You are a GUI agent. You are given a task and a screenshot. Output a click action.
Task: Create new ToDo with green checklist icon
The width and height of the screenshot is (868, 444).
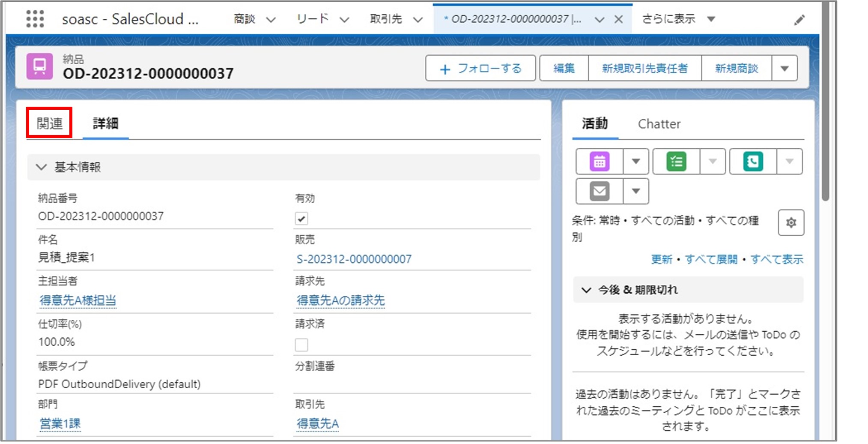click(x=676, y=162)
